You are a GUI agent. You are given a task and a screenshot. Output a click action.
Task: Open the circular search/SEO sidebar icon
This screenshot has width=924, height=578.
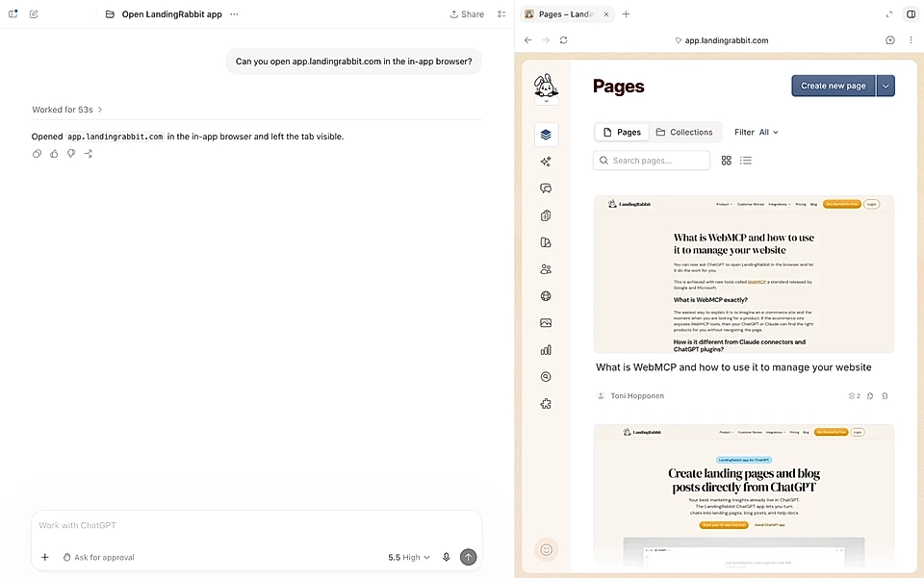(x=547, y=377)
